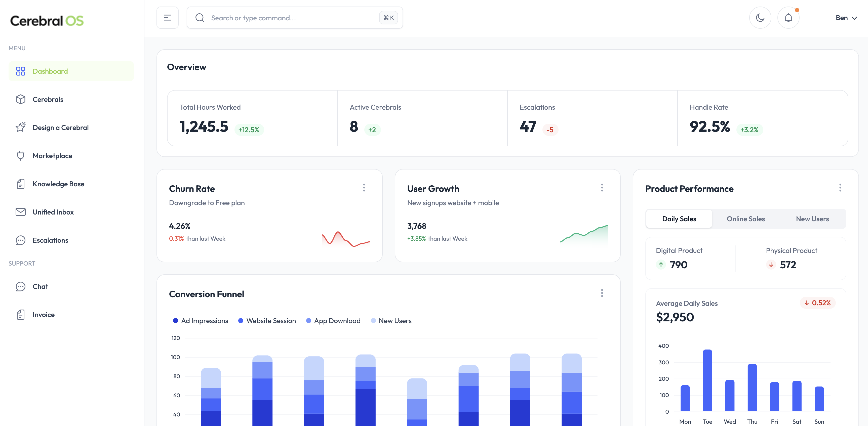Image resolution: width=868 pixels, height=426 pixels.
Task: Click the Design a Cerebral star icon
Action: [x=21, y=127]
